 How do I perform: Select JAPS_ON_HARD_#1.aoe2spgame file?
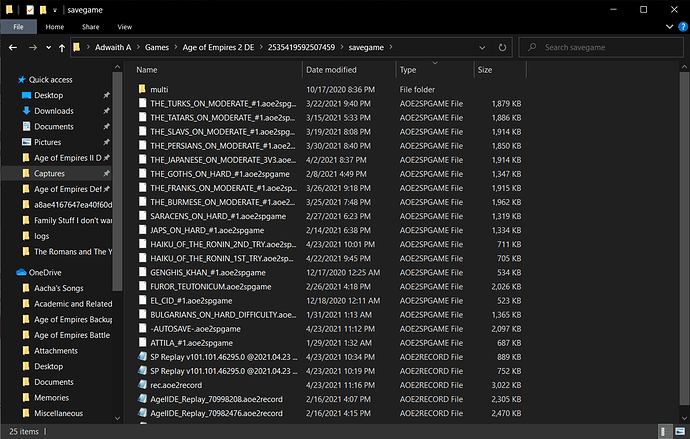[207, 230]
